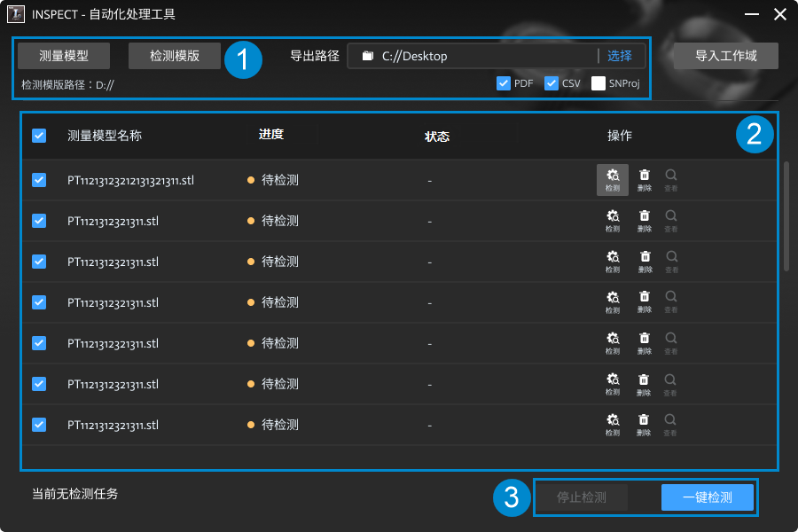Uncheck the CSV export checkbox
This screenshot has height=532, width=798.
pyautogui.click(x=552, y=83)
